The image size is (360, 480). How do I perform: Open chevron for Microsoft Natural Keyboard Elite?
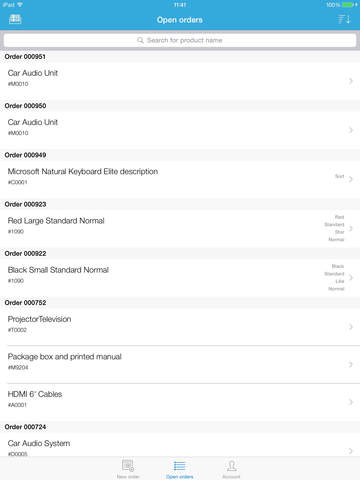[x=351, y=179]
